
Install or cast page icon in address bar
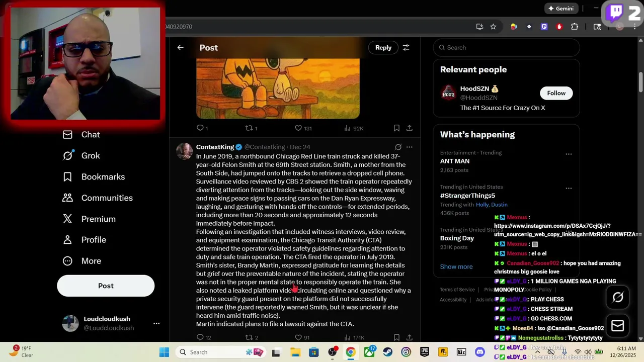pyautogui.click(x=479, y=27)
